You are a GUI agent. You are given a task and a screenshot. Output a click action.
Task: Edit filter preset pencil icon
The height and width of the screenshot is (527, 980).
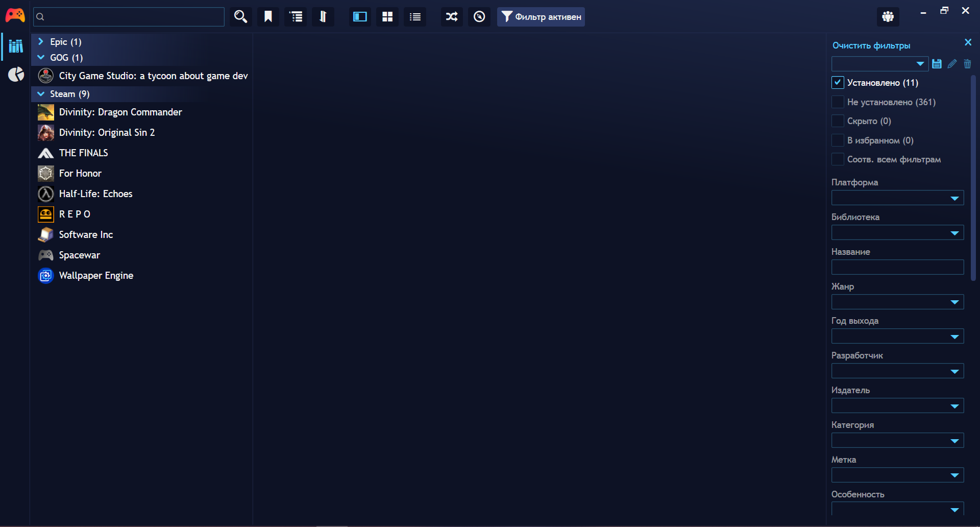coord(952,64)
